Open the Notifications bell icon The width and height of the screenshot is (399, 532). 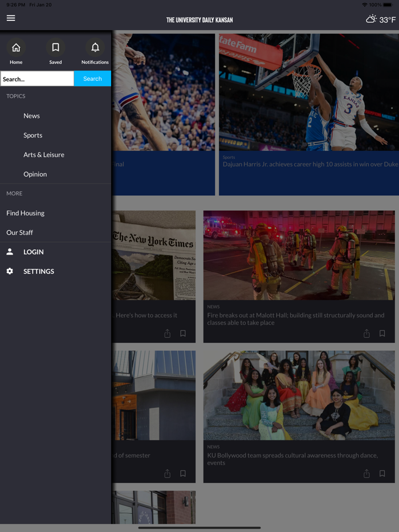[x=95, y=47]
